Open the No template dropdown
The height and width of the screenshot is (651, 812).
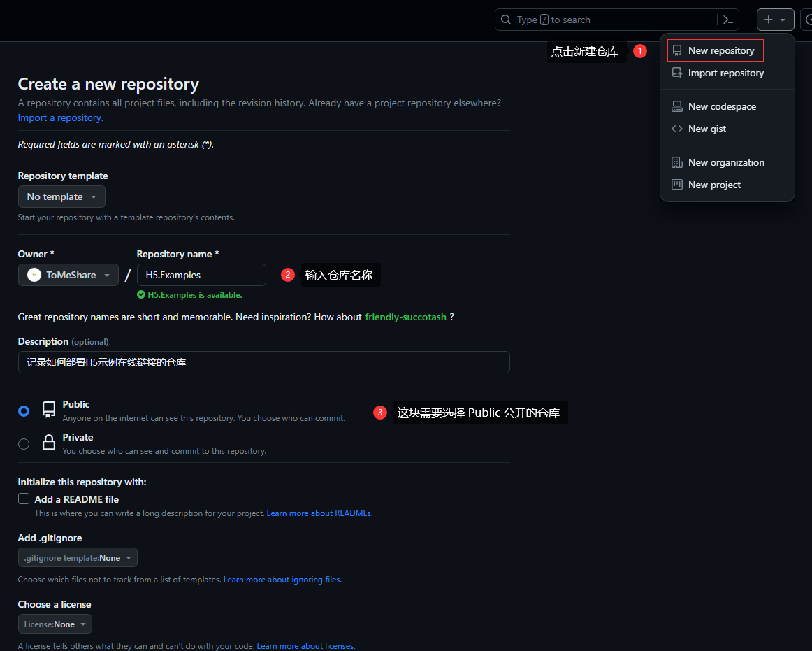[61, 196]
